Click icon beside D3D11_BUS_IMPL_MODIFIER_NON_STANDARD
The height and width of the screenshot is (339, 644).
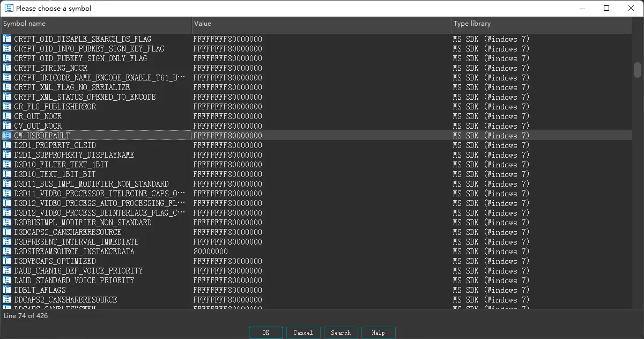[7, 184]
